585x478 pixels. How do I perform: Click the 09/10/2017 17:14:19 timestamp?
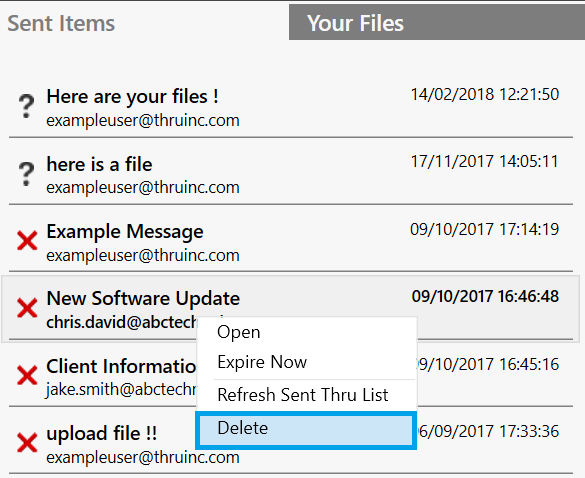click(485, 229)
